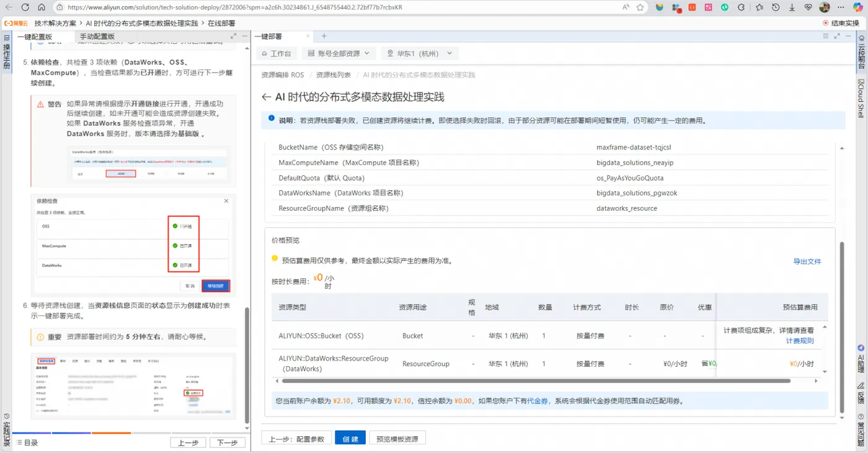This screenshot has height=453, width=868.
Task: Go back using arrow beside stack title
Action: click(266, 97)
